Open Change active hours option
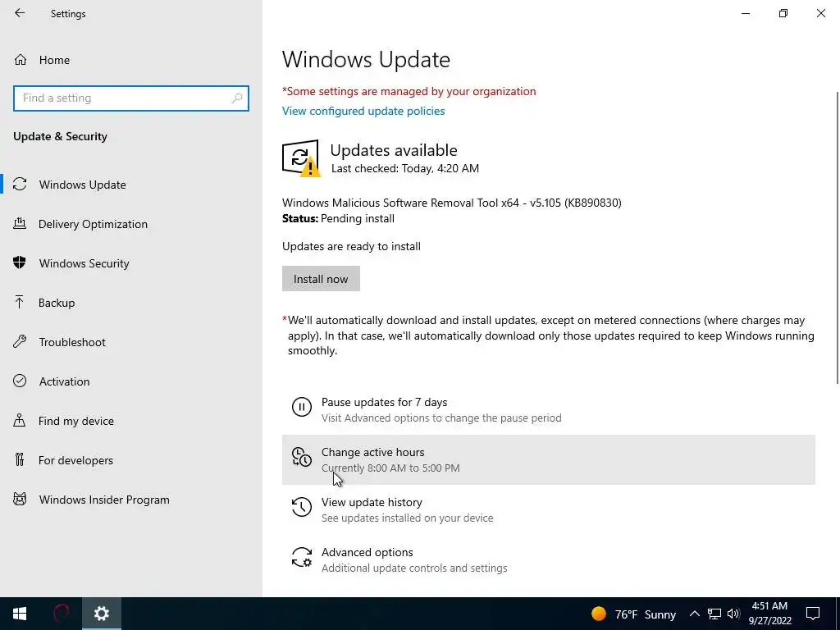 (x=549, y=459)
